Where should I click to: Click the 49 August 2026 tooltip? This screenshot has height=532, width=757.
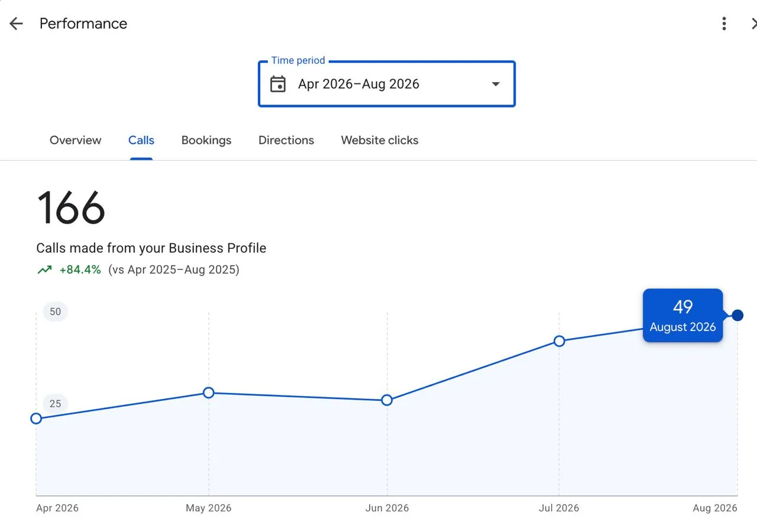point(683,316)
